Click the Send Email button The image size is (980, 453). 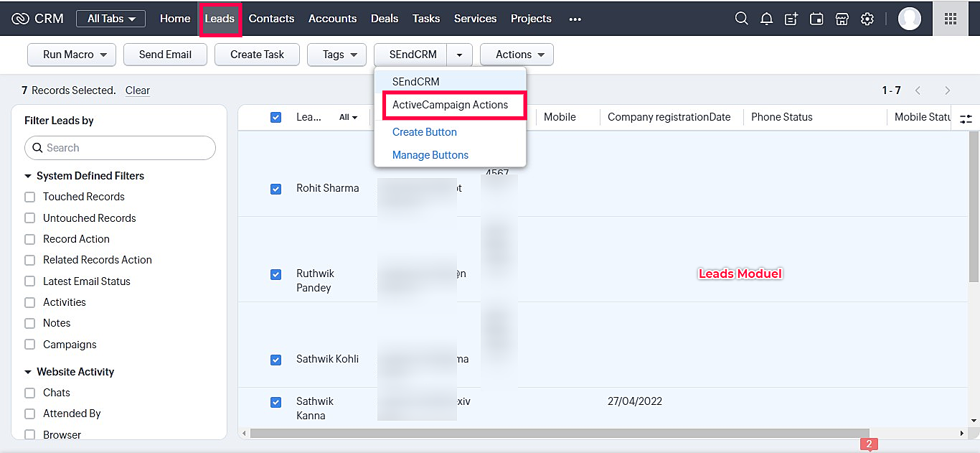point(165,55)
